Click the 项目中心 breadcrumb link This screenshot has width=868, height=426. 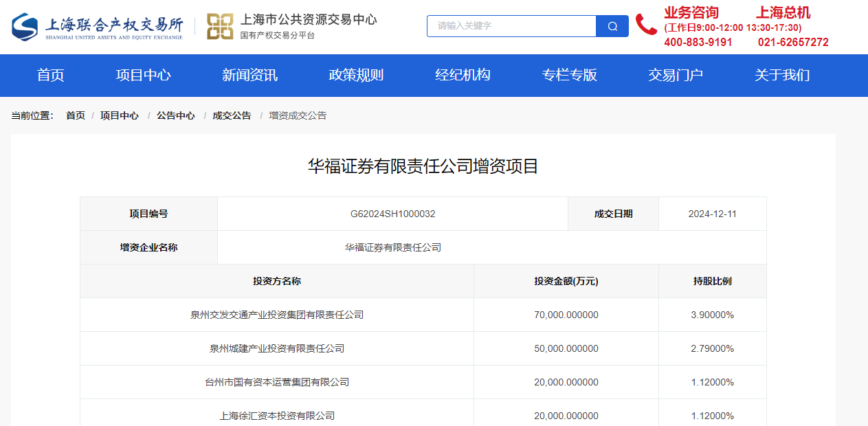coord(120,115)
